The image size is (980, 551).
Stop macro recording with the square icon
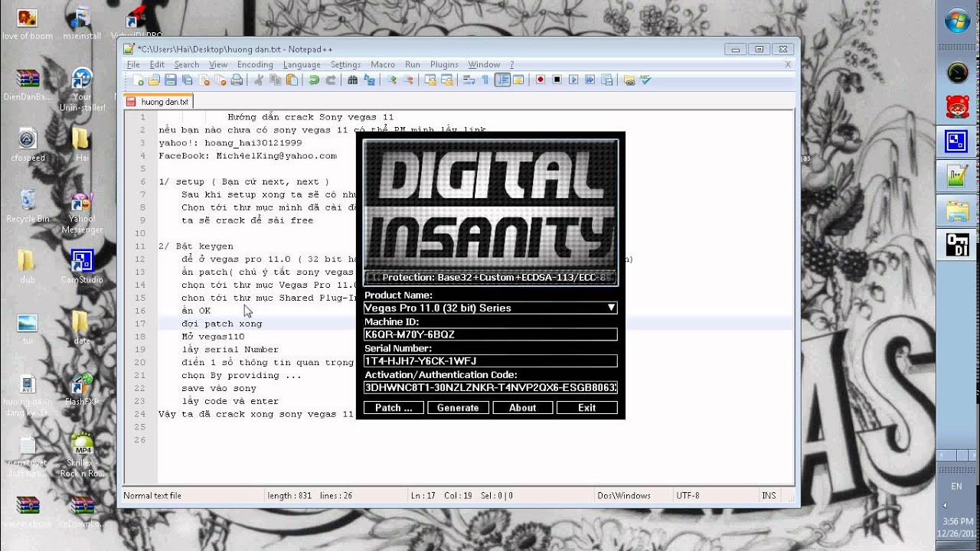557,80
